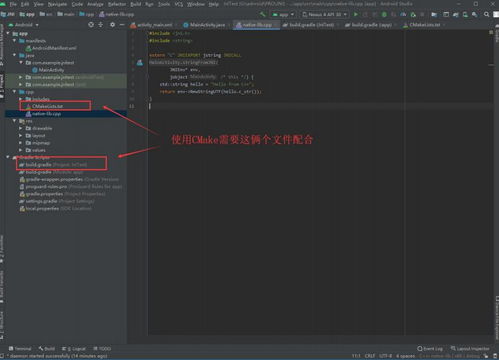The image size is (499, 360).
Task: Switch to CMakeLists.txt editor tab
Action: pyautogui.click(x=424, y=25)
